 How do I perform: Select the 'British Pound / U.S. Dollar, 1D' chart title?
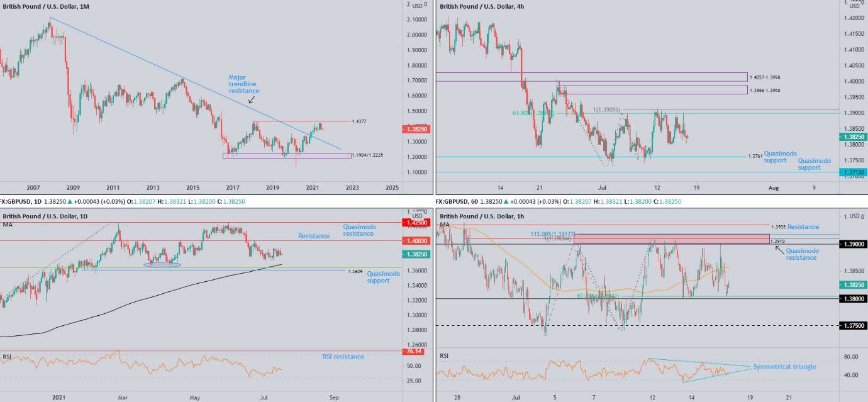click(45, 217)
